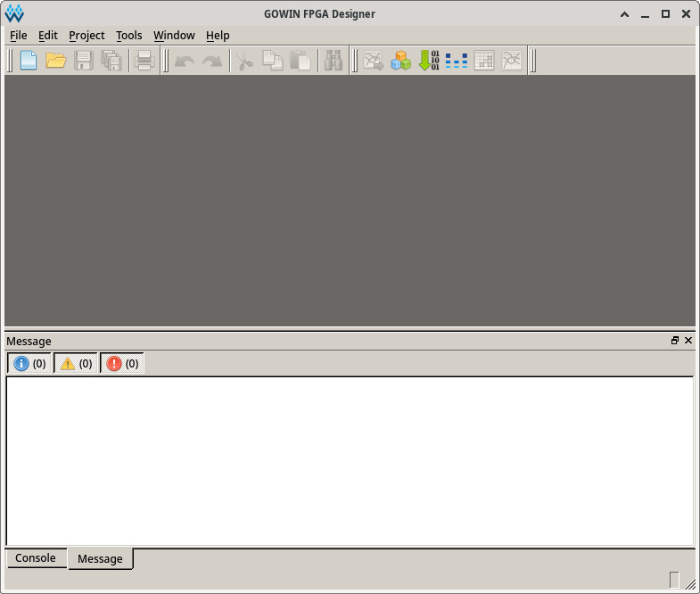Open the File menu

click(19, 36)
